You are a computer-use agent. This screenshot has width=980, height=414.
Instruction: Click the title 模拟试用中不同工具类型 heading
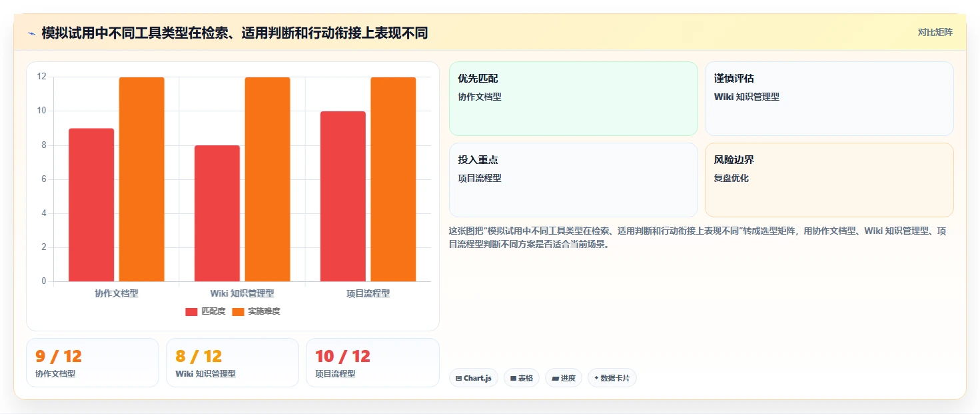coord(235,33)
